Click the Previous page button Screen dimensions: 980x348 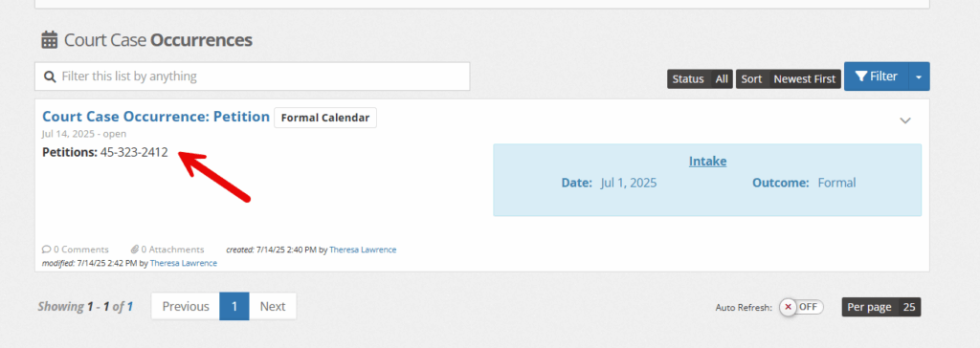tap(186, 306)
